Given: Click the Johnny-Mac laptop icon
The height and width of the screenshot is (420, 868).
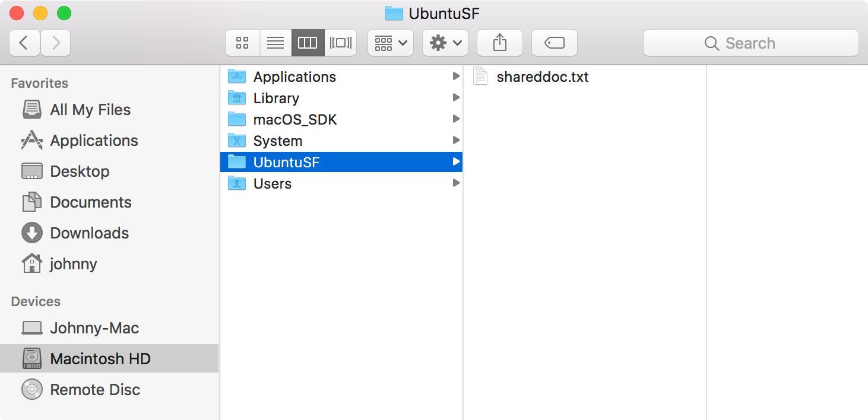Looking at the screenshot, I should [32, 328].
